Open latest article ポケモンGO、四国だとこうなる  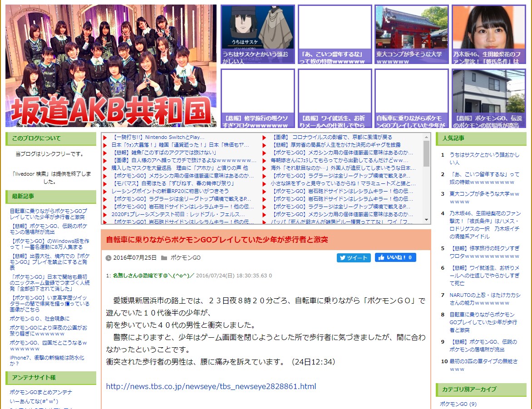pos(48,346)
